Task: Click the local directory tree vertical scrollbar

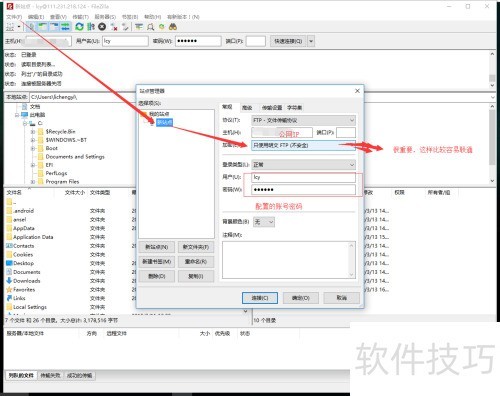Action: (492, 143)
